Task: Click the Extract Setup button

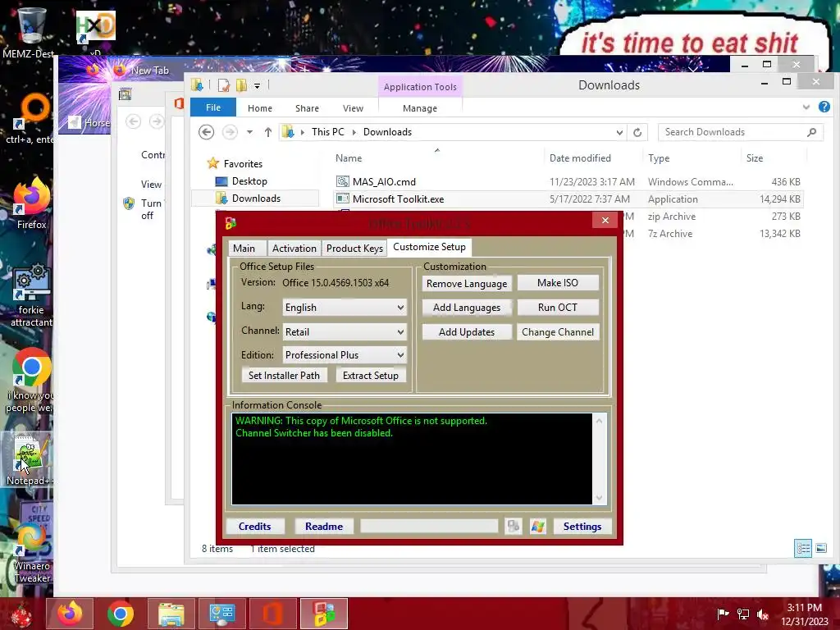Action: point(371,376)
